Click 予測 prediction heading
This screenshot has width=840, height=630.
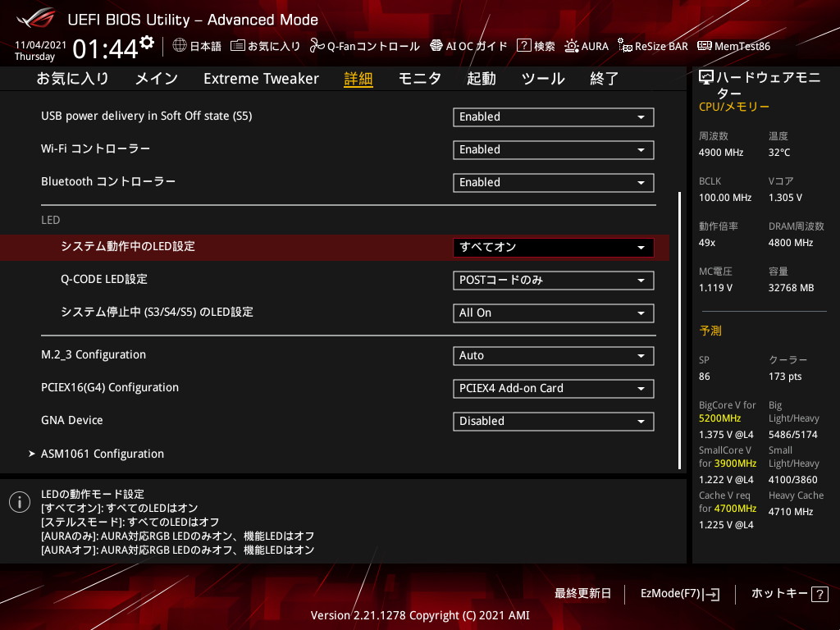click(x=710, y=331)
